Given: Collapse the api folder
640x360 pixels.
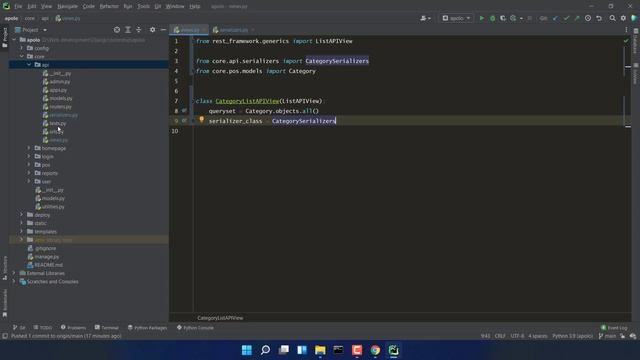Looking at the screenshot, I should pos(29,65).
